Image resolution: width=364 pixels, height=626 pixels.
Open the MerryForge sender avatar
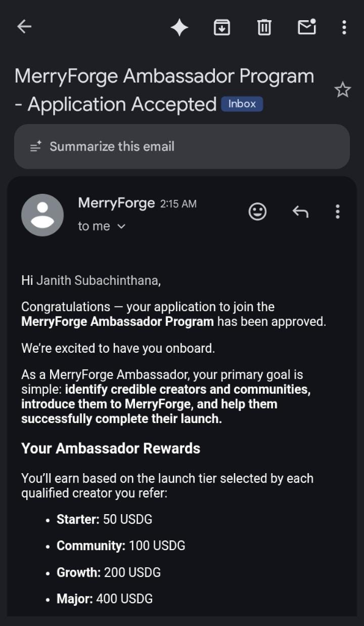[42, 215]
